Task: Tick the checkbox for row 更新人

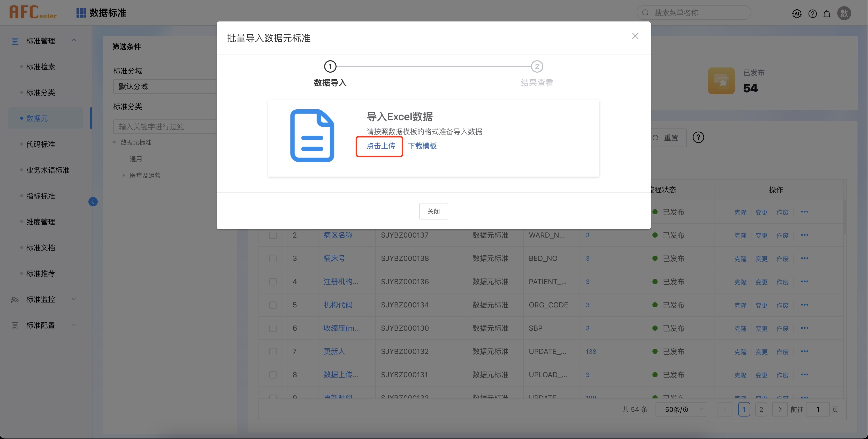Action: click(273, 351)
